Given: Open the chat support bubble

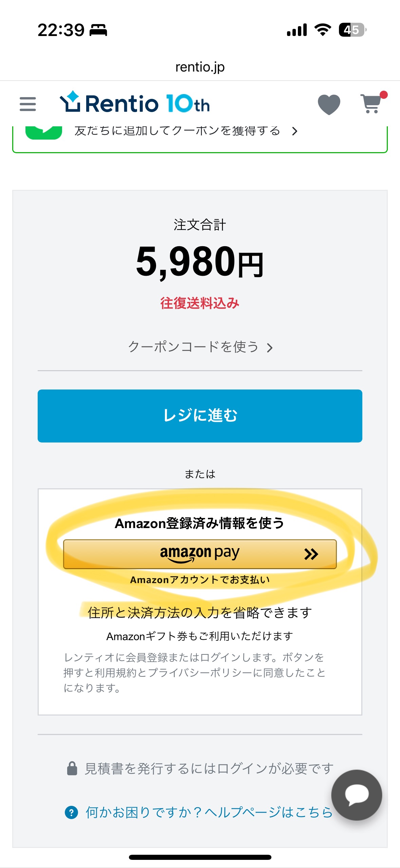Looking at the screenshot, I should pyautogui.click(x=357, y=795).
